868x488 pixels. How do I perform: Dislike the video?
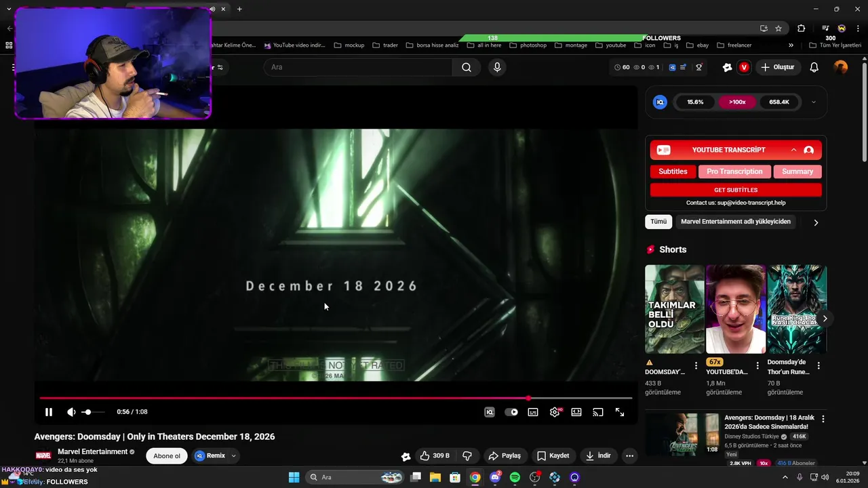pos(467,455)
